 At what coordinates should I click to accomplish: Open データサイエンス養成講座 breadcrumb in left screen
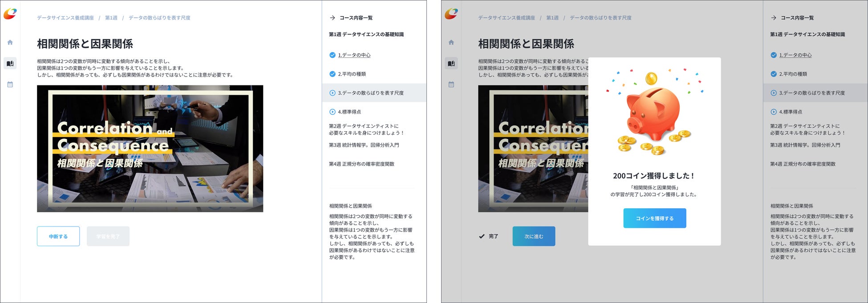pyautogui.click(x=65, y=18)
